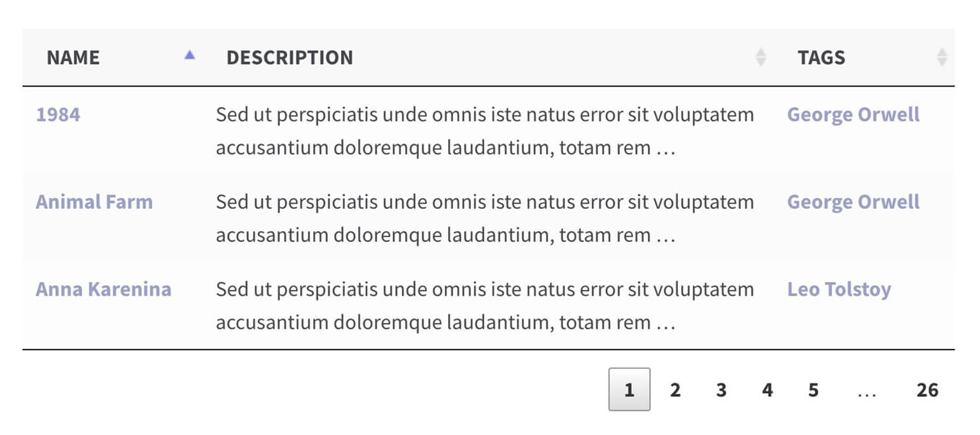Sort table by the Tags header
The height and width of the screenshot is (435, 980).
822,57
